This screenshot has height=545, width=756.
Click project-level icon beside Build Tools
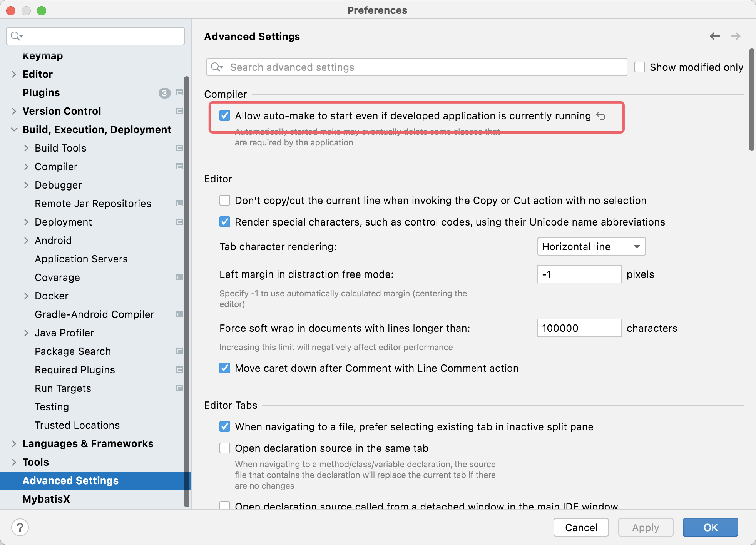point(179,148)
